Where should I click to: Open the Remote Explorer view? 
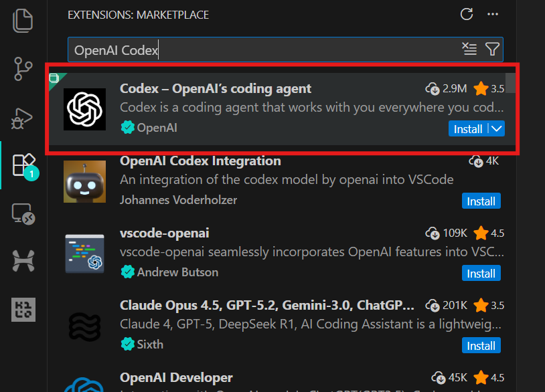[x=23, y=213]
